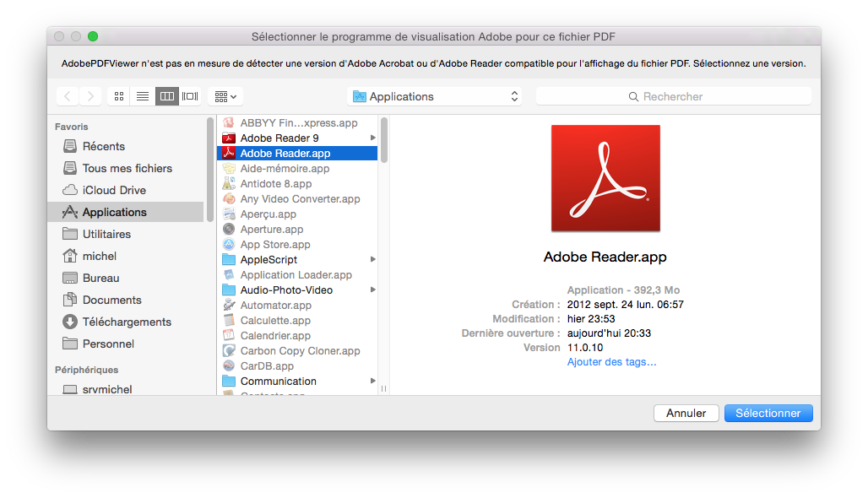
Task: Click the Rechercher search field
Action: tap(673, 96)
